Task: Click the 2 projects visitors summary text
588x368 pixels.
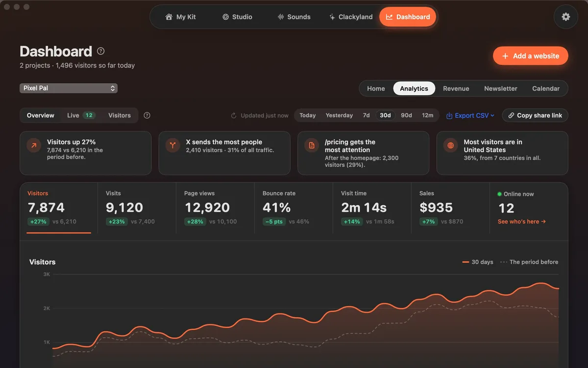Action: [77, 65]
